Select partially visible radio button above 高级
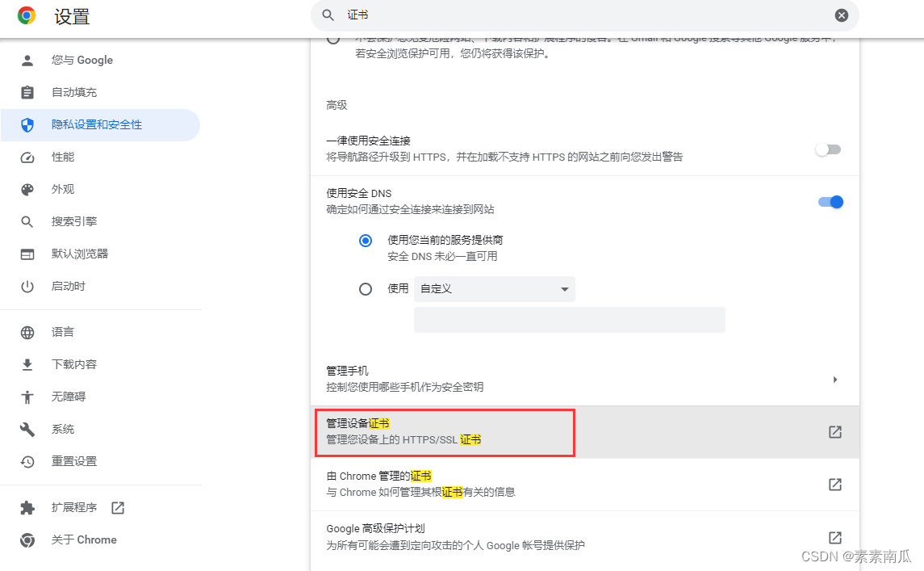Image resolution: width=924 pixels, height=571 pixels. pos(333,40)
